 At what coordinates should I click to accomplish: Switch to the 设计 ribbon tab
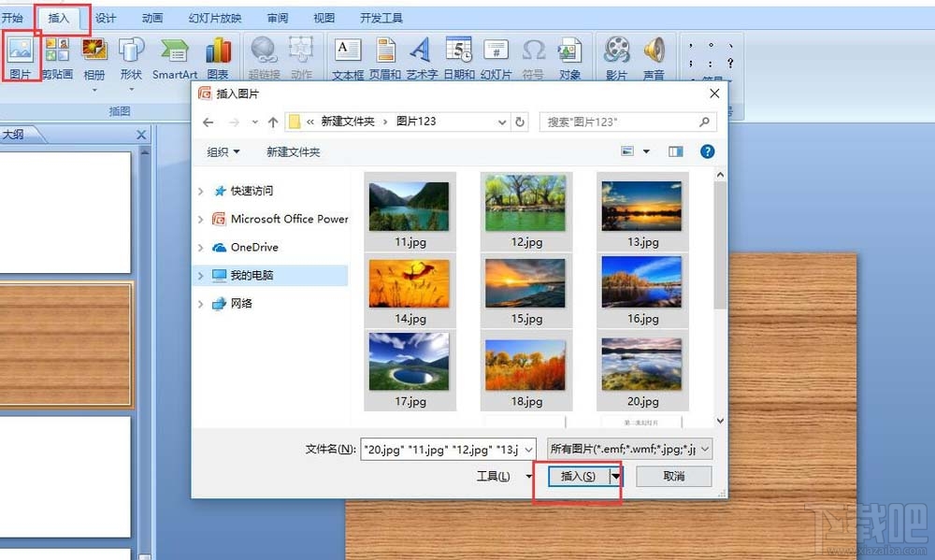(x=105, y=16)
